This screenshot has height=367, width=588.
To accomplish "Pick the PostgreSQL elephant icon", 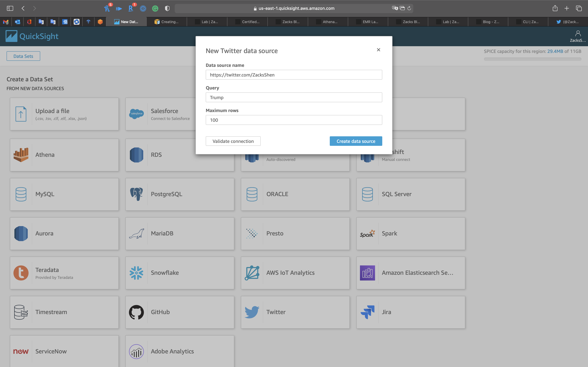I will 136,194.
